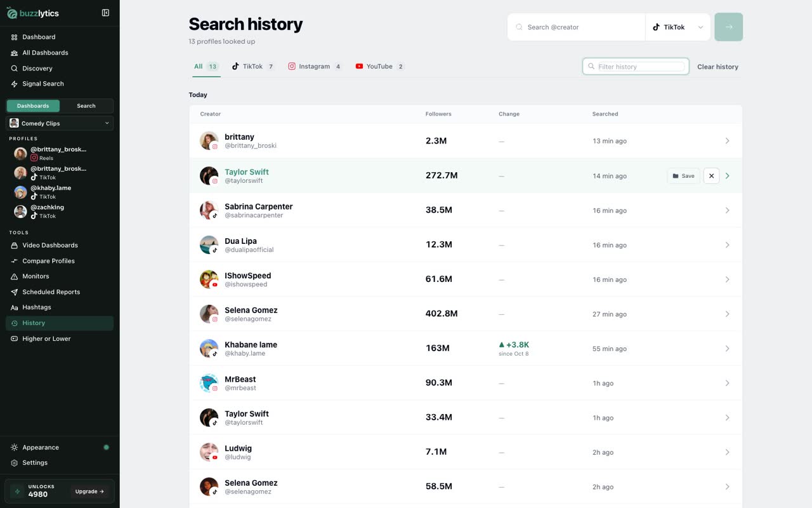This screenshot has width=812, height=508.
Task: Remove Taylor Swift row with X button
Action: pyautogui.click(x=711, y=176)
